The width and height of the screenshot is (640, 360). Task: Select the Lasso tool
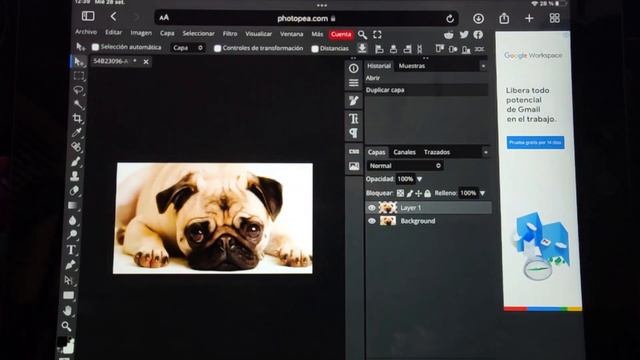tap(78, 90)
